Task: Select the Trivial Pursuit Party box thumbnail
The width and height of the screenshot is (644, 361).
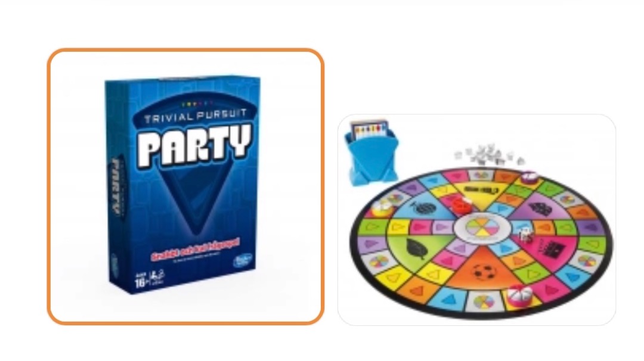Action: coord(185,186)
